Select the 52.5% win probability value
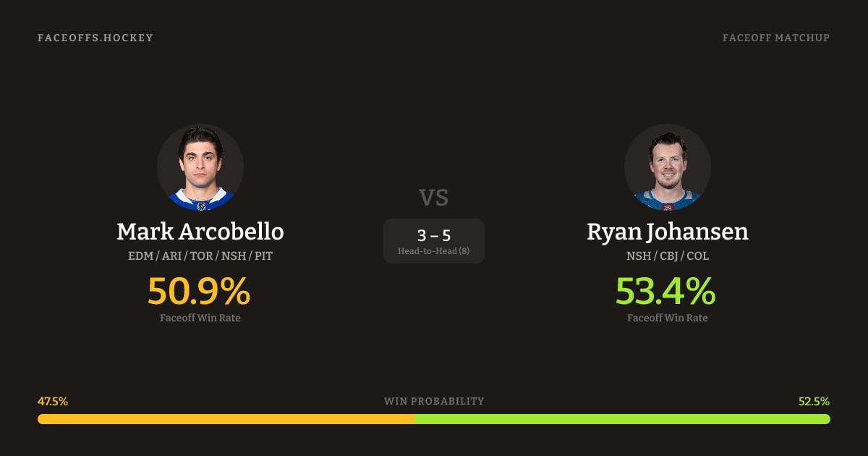868x456 pixels. [814, 401]
